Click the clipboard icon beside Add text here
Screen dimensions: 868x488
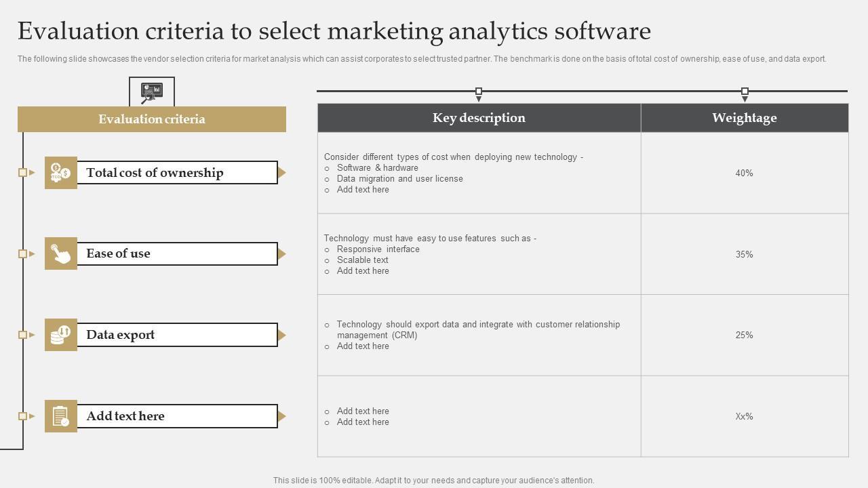(x=61, y=416)
